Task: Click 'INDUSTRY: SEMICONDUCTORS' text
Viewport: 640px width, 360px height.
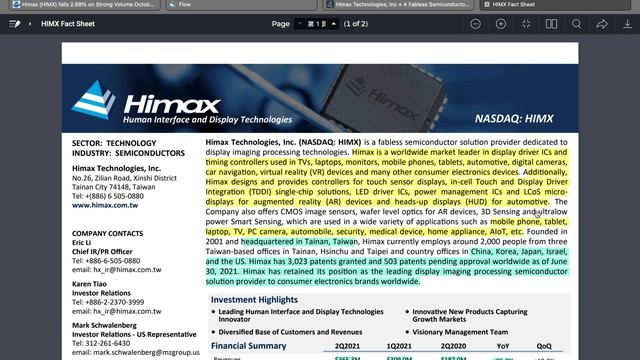Action: tap(128, 153)
